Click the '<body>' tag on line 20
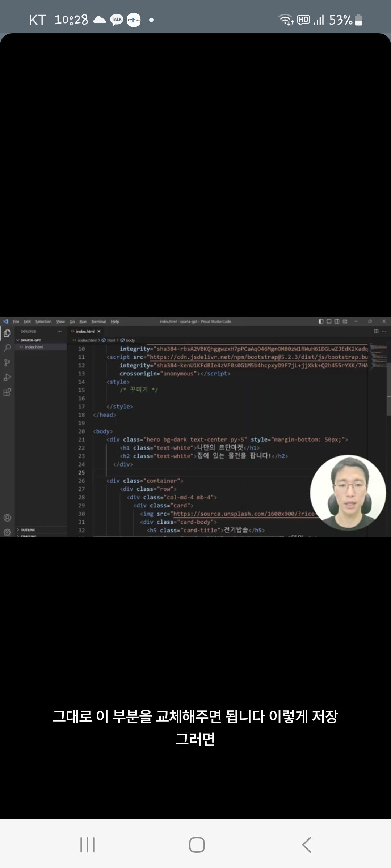 point(103,431)
